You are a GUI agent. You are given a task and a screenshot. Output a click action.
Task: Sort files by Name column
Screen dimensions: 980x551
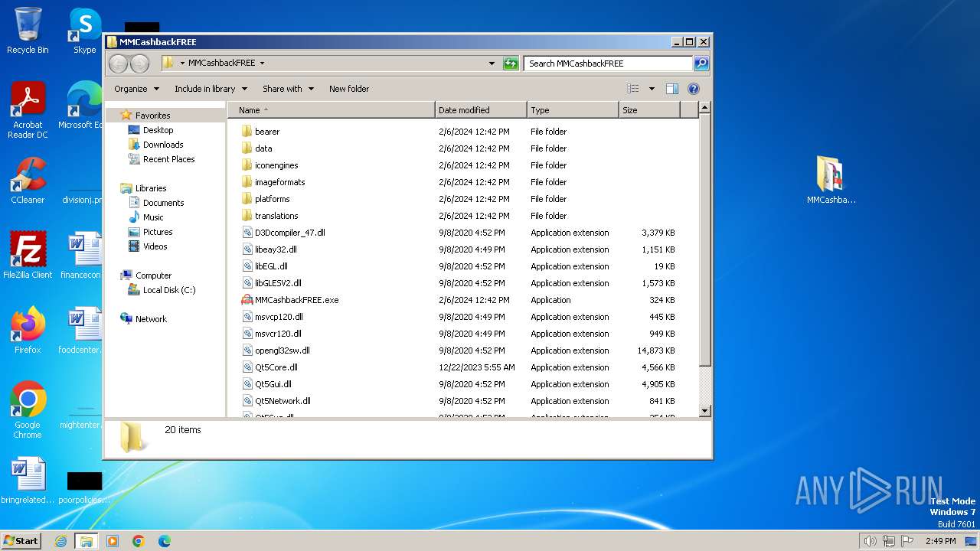tap(331, 110)
